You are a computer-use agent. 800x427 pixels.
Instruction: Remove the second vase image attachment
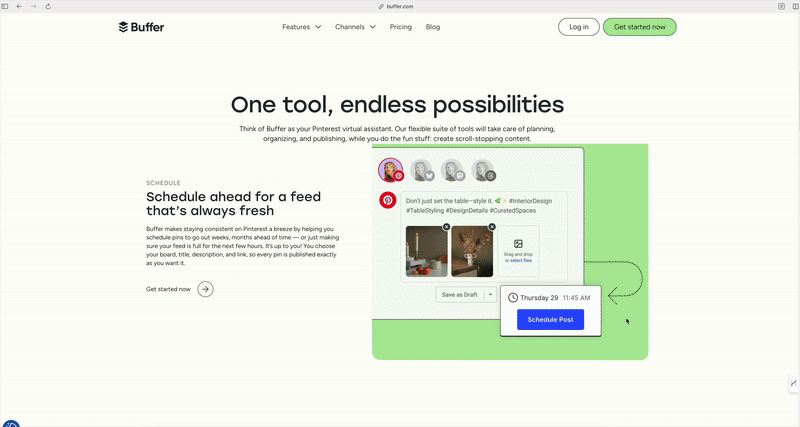coord(491,227)
